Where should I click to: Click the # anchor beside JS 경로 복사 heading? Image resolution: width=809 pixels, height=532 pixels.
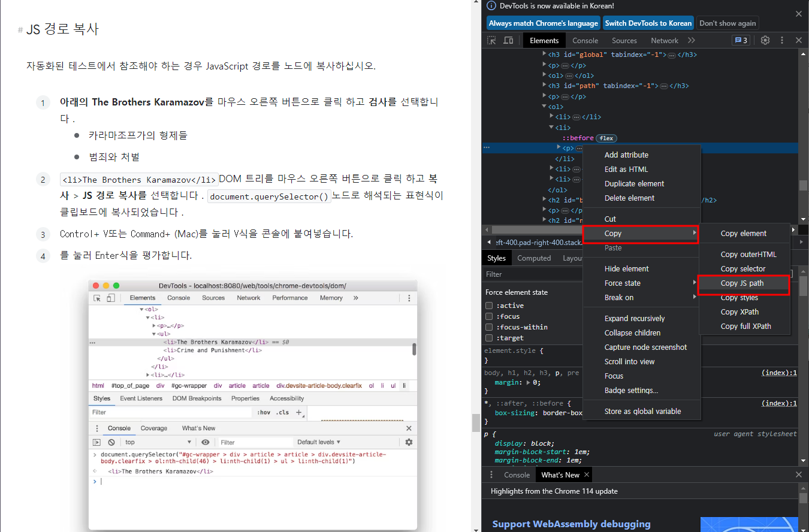(20, 30)
